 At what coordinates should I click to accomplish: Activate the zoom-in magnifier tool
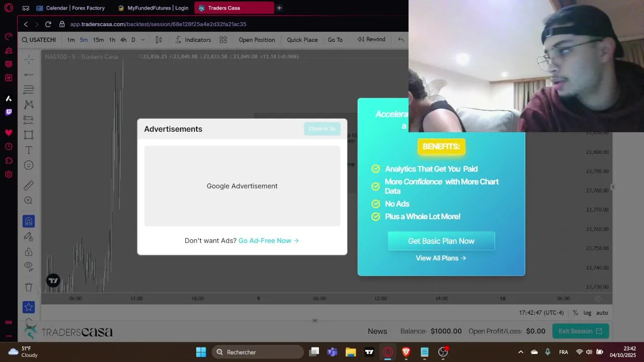(x=29, y=201)
